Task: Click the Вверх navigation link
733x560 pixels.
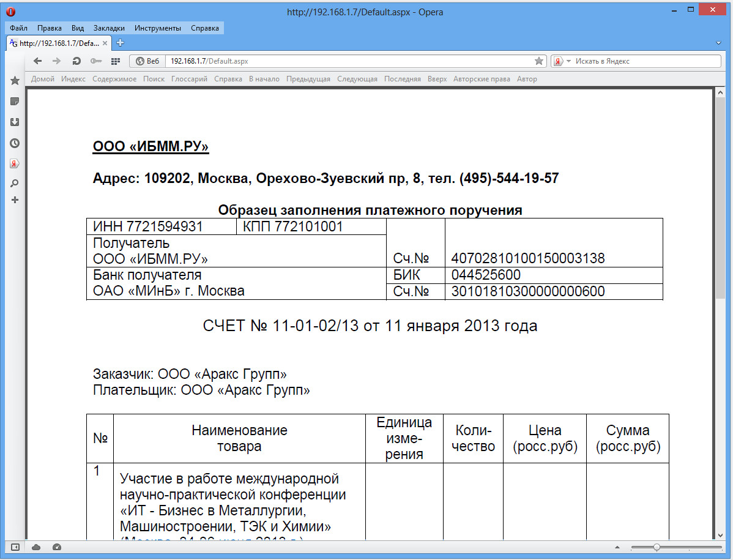Action: (437, 79)
